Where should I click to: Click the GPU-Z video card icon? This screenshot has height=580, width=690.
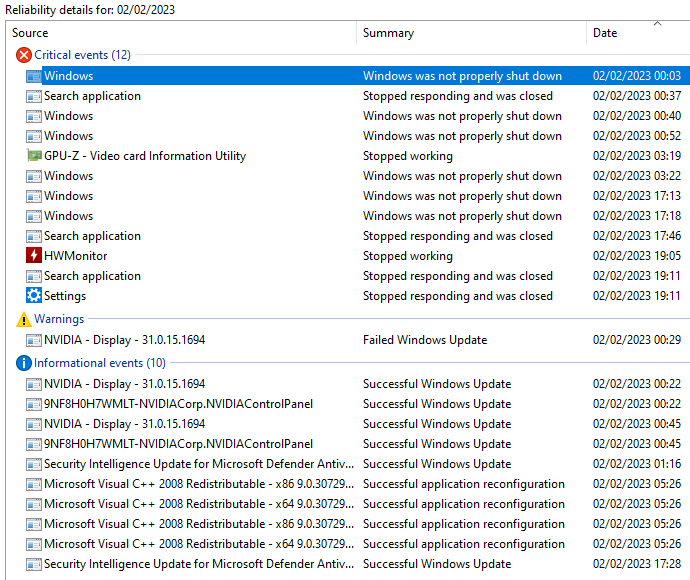(x=34, y=156)
